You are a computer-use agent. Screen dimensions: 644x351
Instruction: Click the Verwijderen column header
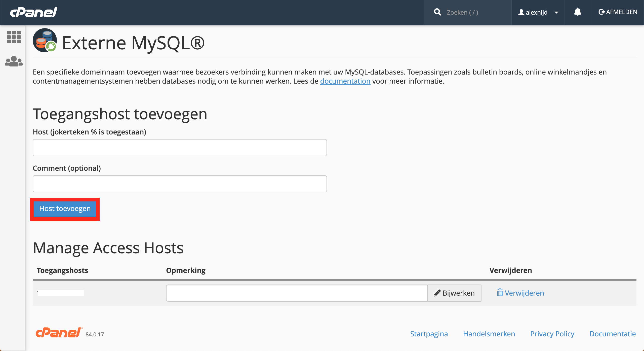point(511,270)
